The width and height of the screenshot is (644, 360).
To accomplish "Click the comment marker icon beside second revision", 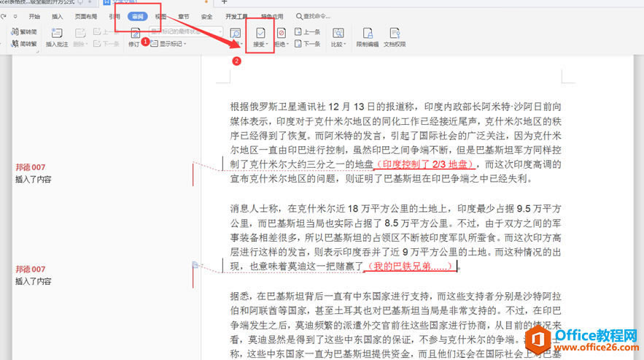I will tap(195, 265).
